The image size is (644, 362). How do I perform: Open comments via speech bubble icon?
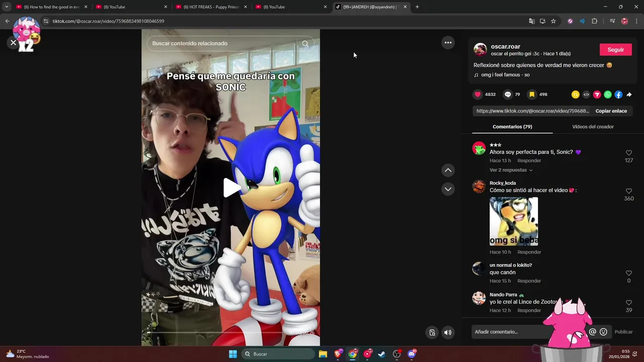point(508,95)
